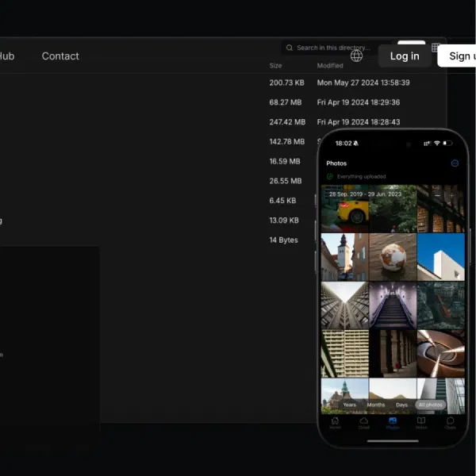Open the green trees photo thumbnail
The height and width of the screenshot is (476, 476).
click(x=393, y=209)
